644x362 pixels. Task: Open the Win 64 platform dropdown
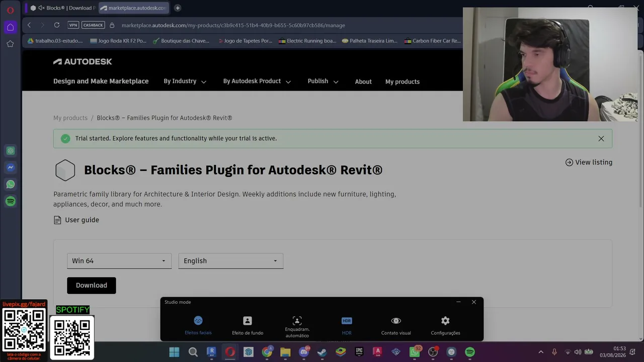pos(119,261)
